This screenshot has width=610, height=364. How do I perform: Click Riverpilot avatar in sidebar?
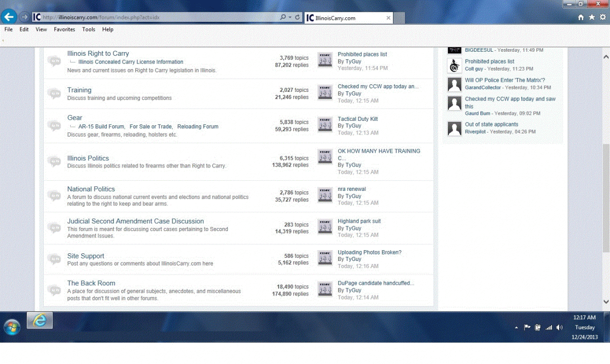454,128
